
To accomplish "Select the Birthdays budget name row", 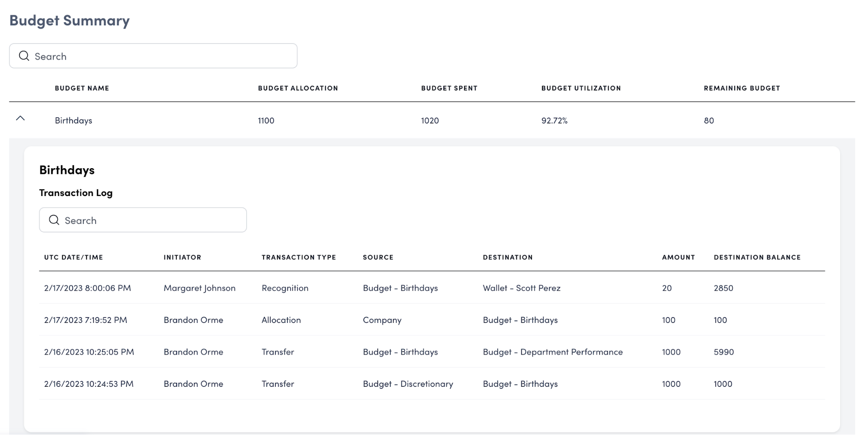I will pos(73,120).
